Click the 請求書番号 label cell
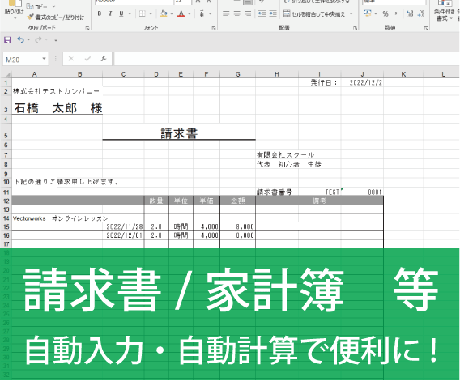Image resolution: width=460 pixels, height=380 pixels. pos(277,192)
